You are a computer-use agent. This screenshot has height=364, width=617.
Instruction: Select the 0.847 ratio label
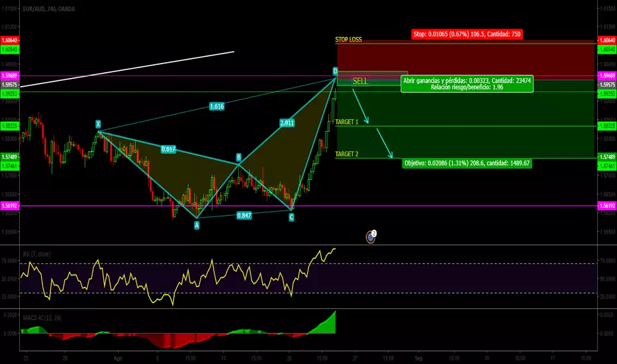244,215
